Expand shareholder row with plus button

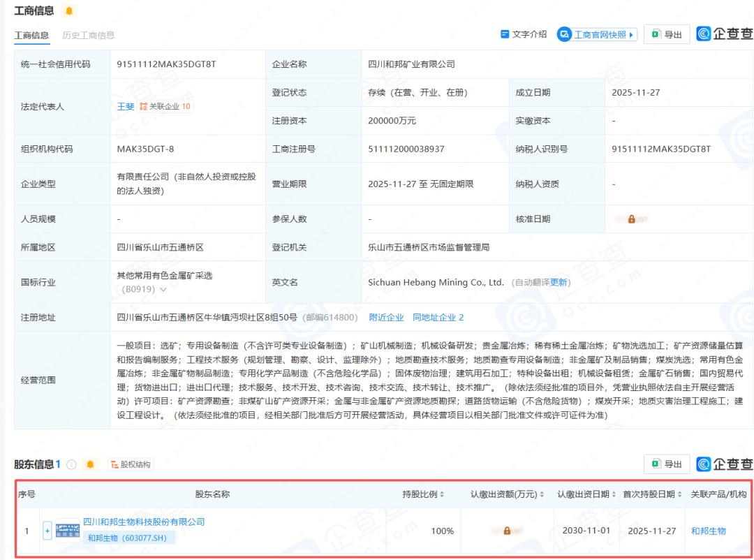pyautogui.click(x=47, y=531)
